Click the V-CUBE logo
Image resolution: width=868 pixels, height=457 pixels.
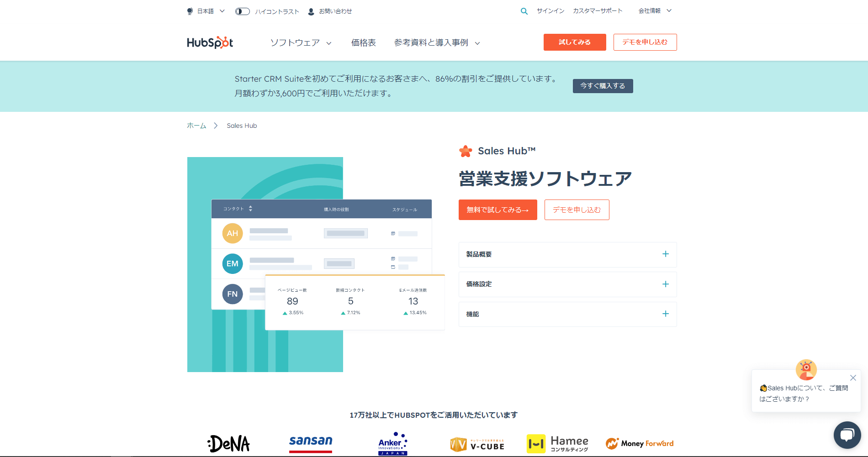[477, 445]
